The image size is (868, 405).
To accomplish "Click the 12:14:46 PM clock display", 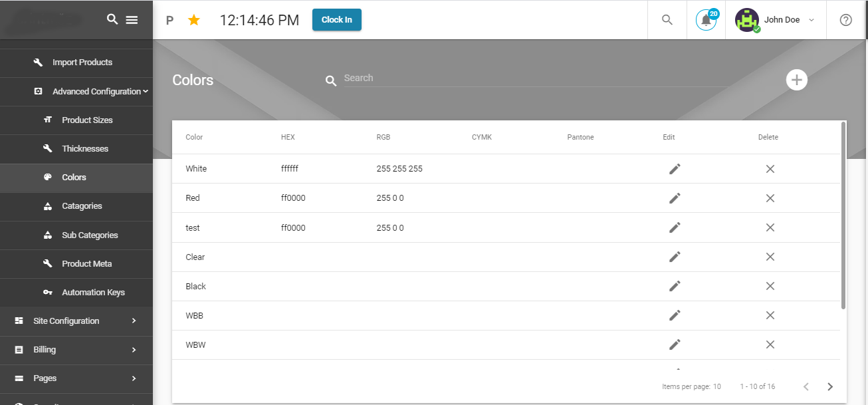I will (259, 21).
